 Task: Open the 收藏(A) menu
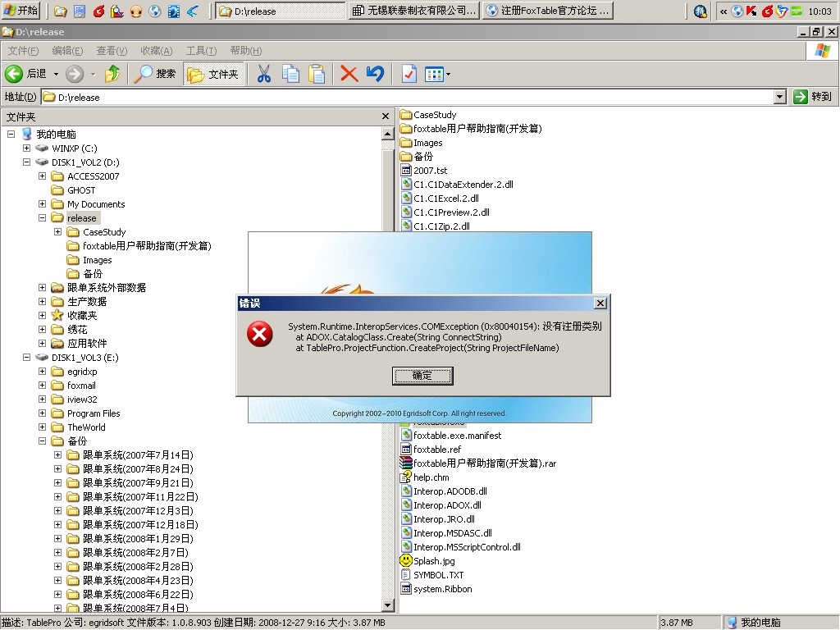(x=157, y=51)
